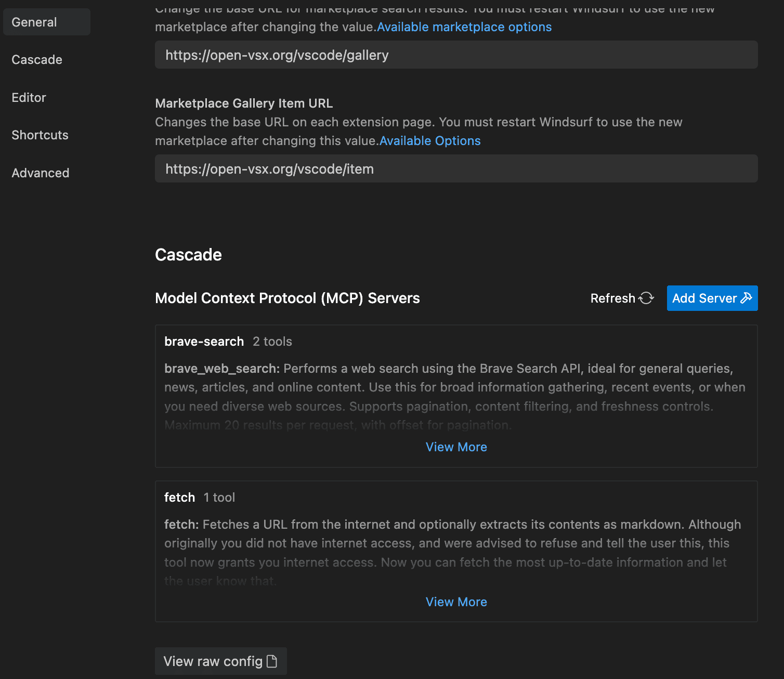Click the hammer icon on Add Server
This screenshot has height=679, width=784.
tap(747, 298)
